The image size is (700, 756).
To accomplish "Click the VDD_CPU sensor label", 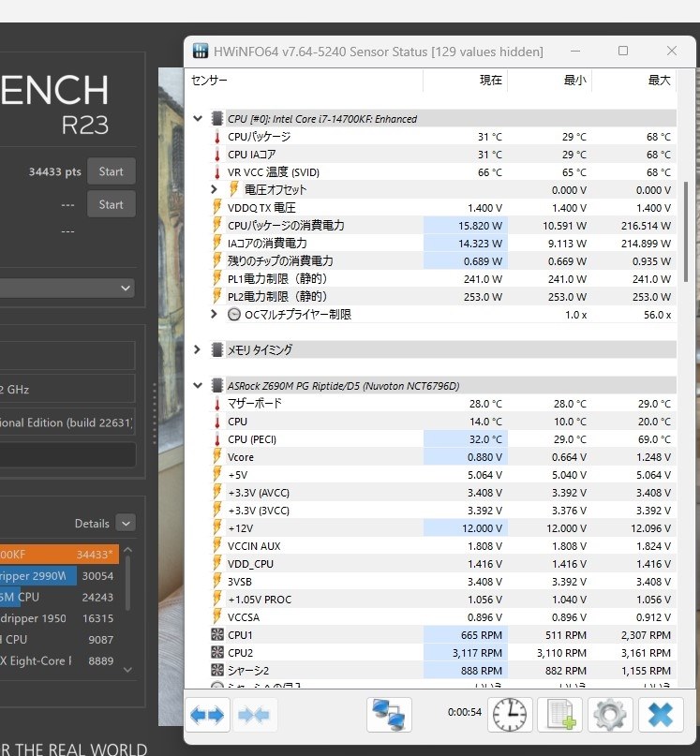I will (x=250, y=564).
